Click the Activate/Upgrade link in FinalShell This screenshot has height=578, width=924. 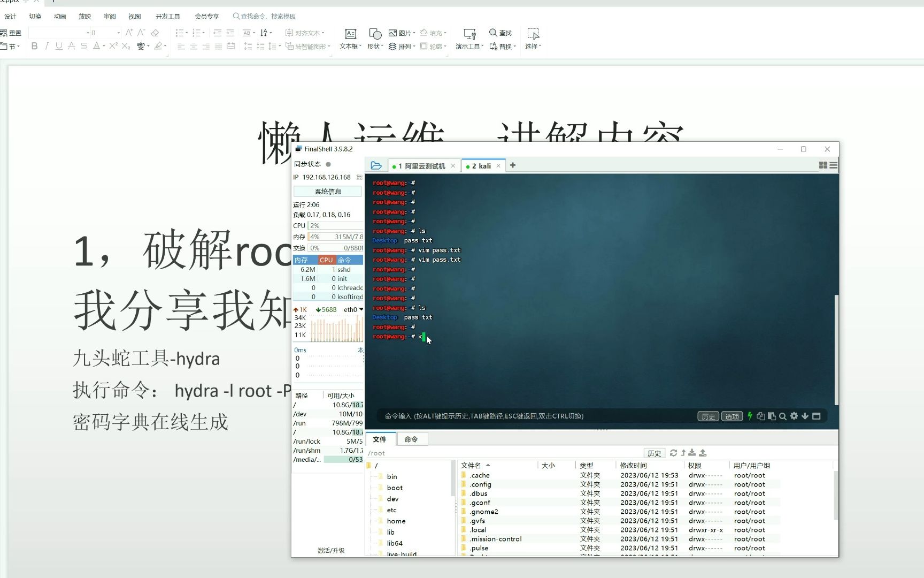pyautogui.click(x=331, y=550)
